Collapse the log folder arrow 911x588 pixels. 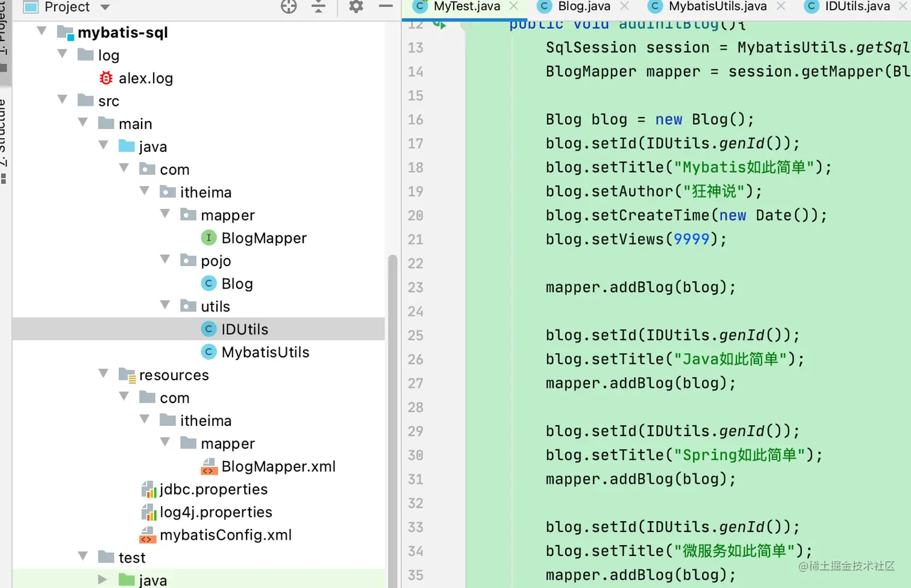tap(62, 54)
